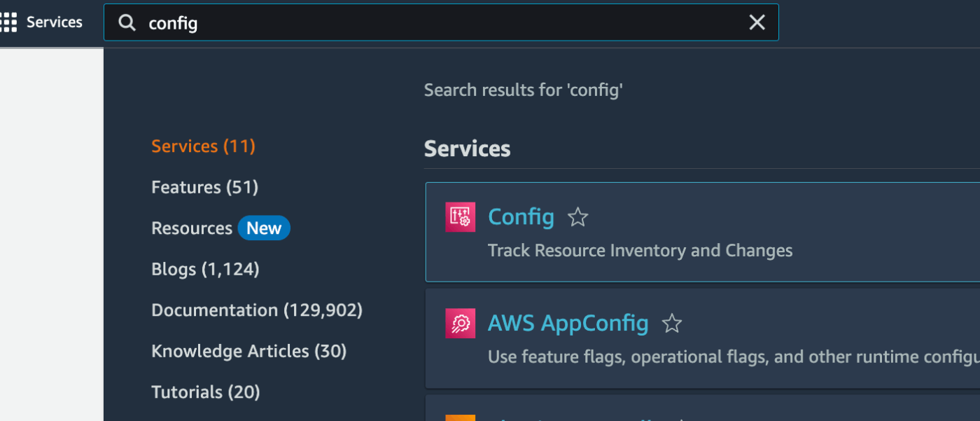Screen dimensions: 980x421
Task: Open the Config service link
Action: pos(521,217)
